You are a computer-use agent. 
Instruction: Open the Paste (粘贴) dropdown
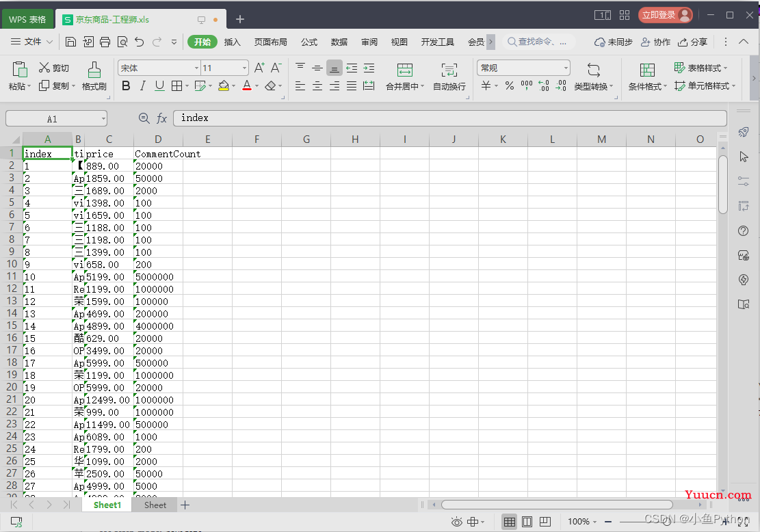pos(20,86)
